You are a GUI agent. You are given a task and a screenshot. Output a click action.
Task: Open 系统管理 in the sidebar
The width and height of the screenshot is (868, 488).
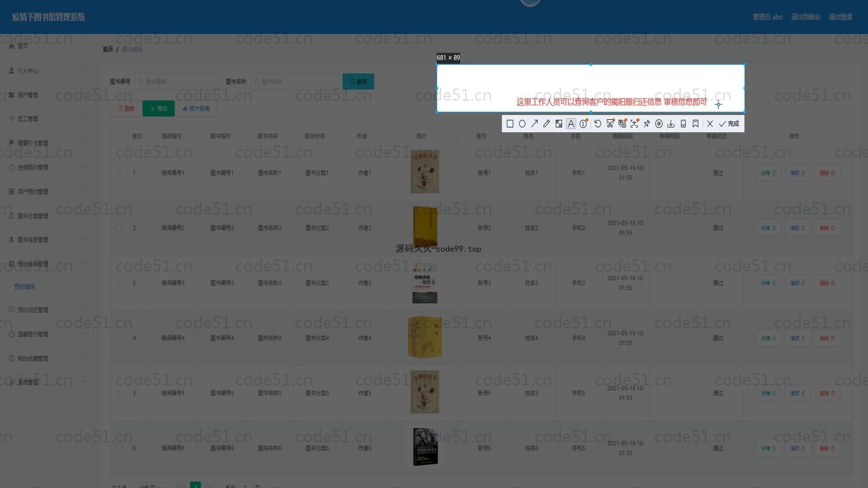(47, 382)
